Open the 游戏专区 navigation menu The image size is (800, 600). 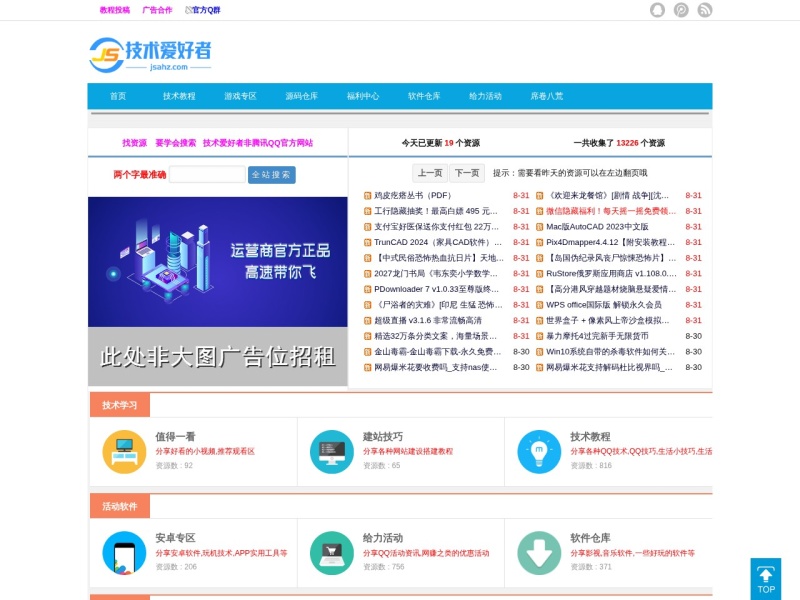point(240,96)
